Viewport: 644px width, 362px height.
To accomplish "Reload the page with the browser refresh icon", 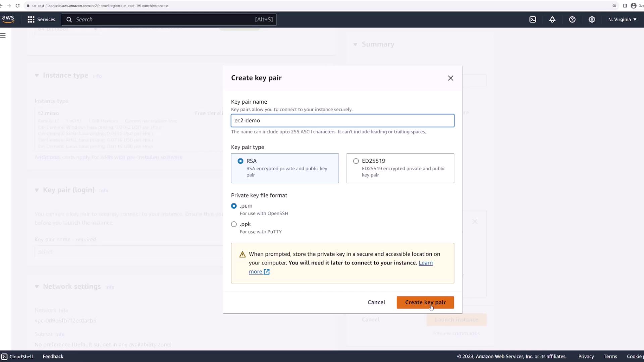I will tap(17, 6).
